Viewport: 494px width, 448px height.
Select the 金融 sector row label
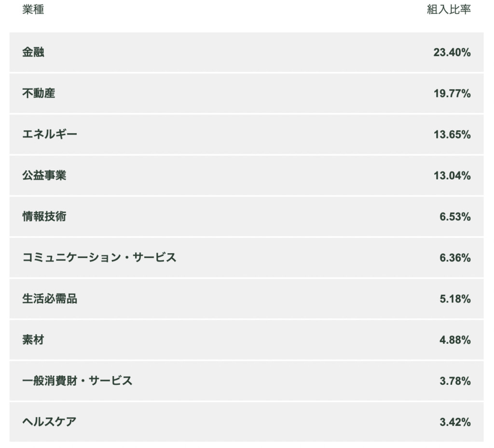(33, 52)
